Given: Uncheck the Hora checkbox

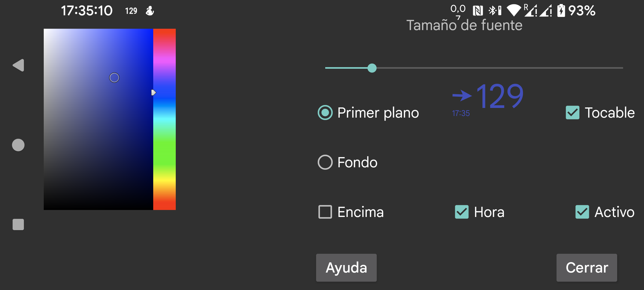Looking at the screenshot, I should [x=462, y=212].
